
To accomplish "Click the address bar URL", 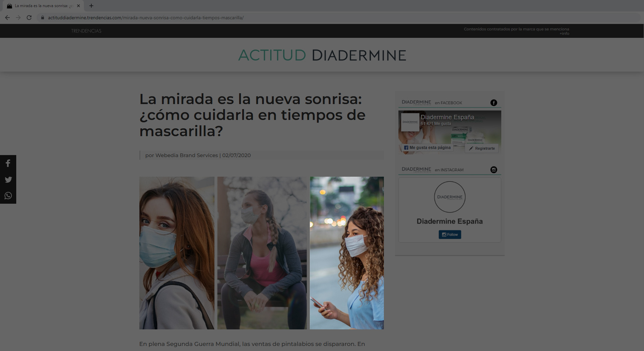I will tap(146, 18).
